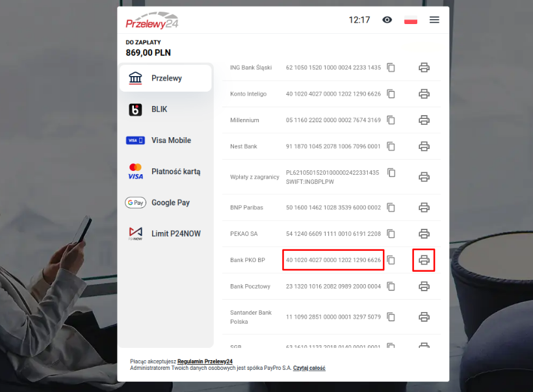Print Konto Inteligo transfer details
The image size is (533, 392).
[424, 94]
